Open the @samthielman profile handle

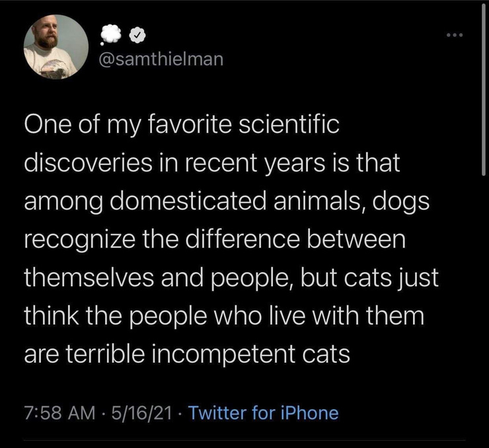point(160,59)
